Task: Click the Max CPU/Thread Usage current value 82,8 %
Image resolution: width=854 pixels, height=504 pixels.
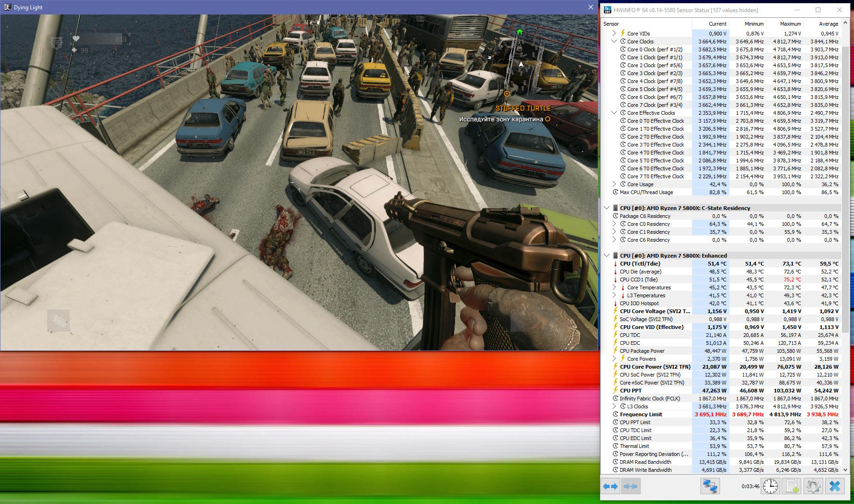Action: 718,192
